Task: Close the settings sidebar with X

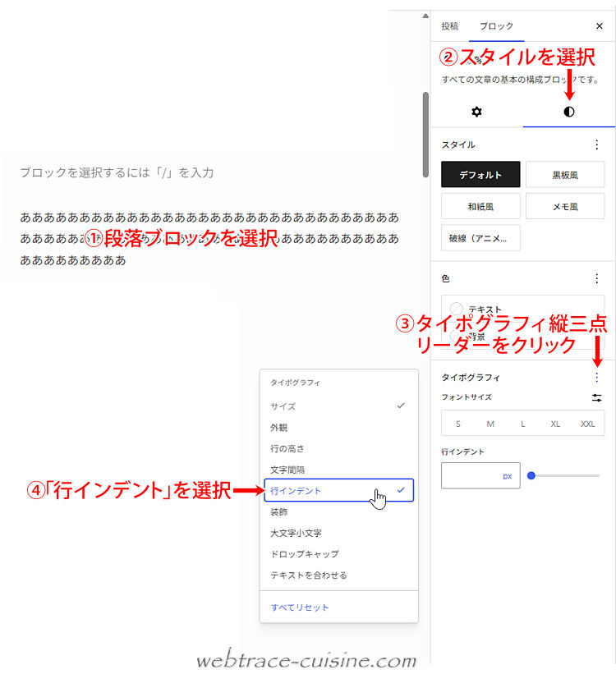Action: pos(600,26)
